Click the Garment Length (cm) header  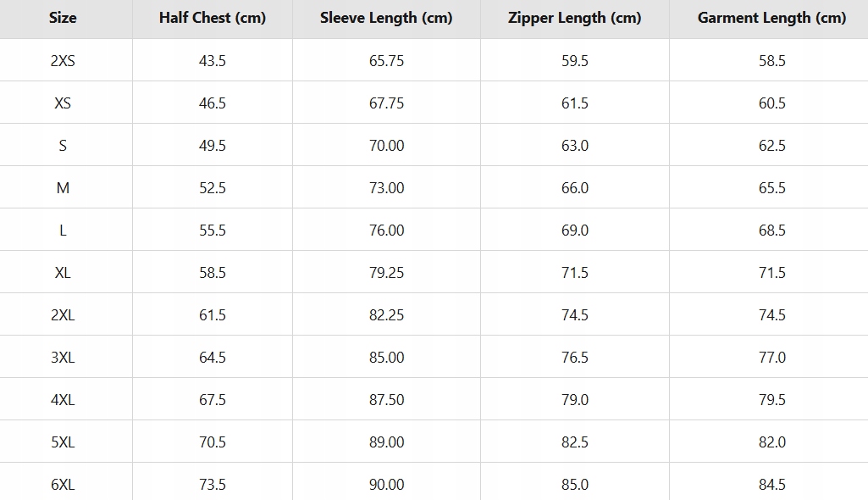[771, 18]
